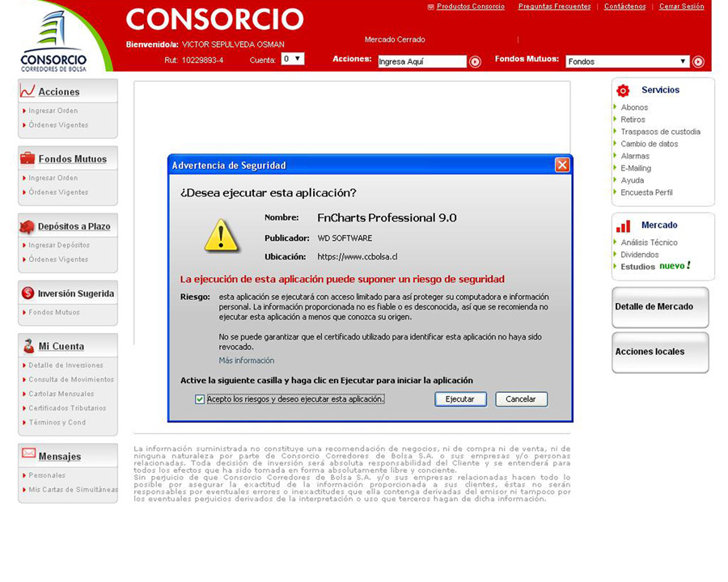Open the Más información link

(247, 361)
